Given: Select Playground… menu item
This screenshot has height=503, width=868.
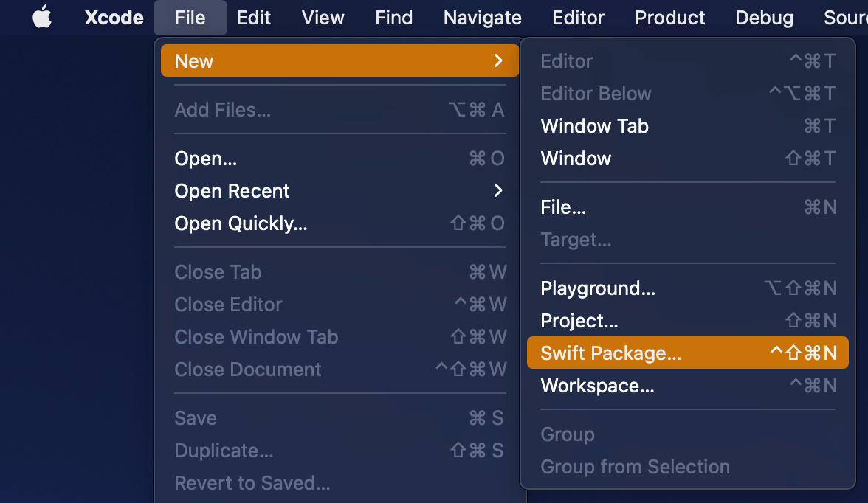Looking at the screenshot, I should click(x=598, y=288).
